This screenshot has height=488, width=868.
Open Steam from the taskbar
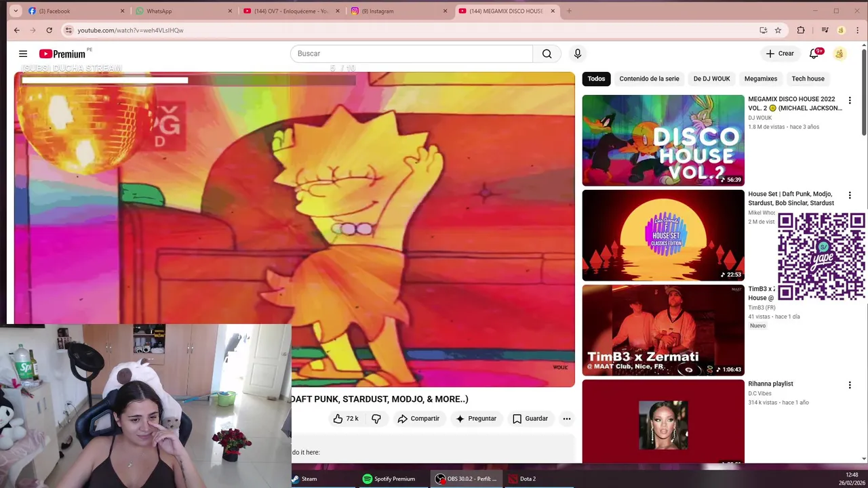[x=304, y=479]
